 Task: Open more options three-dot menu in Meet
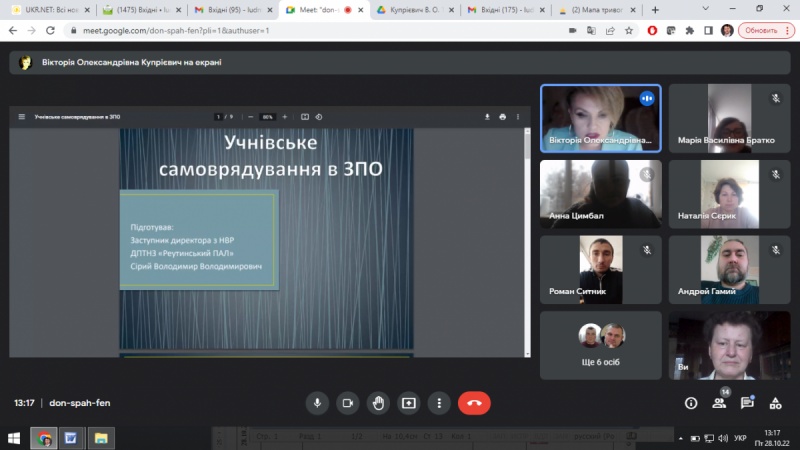tap(439, 403)
